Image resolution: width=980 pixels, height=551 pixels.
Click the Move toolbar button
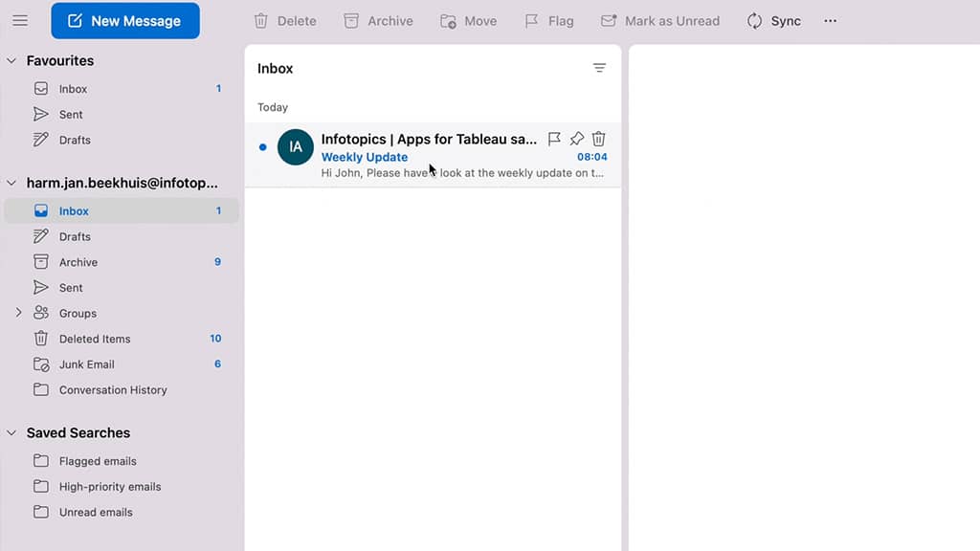click(469, 21)
